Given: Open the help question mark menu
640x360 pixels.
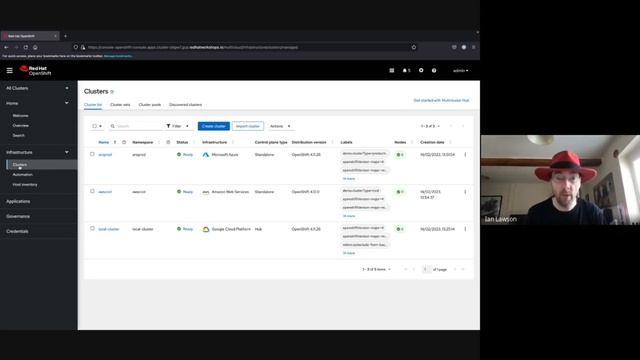Looking at the screenshot, I should pos(434,71).
